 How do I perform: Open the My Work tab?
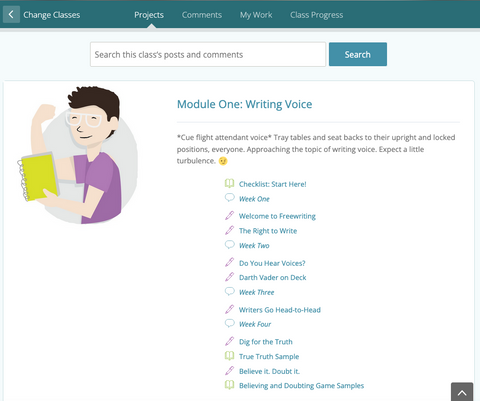[256, 15]
